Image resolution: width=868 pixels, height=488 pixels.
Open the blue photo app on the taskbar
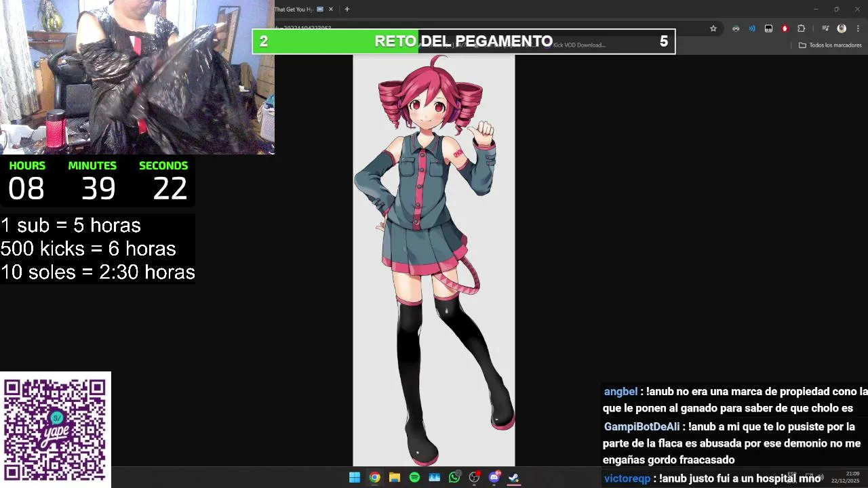coord(434,478)
